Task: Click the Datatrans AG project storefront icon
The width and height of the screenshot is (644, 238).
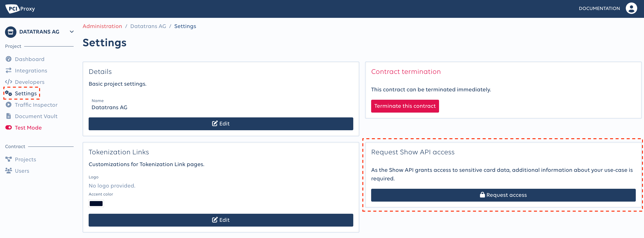Action: [x=11, y=32]
